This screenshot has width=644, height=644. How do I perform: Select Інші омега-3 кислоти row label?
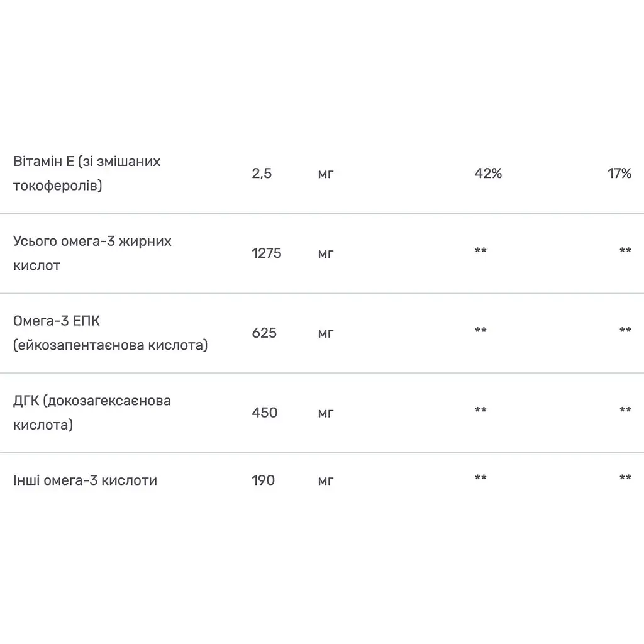point(85,480)
